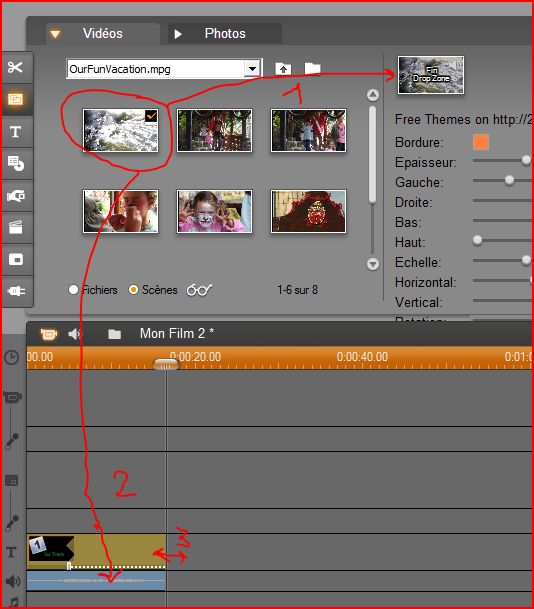Select the Scènes radio button

(133, 290)
